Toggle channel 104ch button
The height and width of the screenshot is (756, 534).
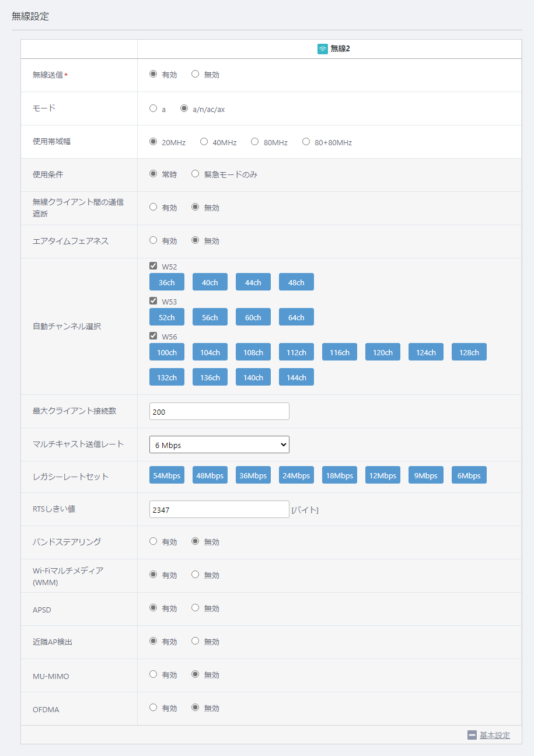[x=210, y=352]
